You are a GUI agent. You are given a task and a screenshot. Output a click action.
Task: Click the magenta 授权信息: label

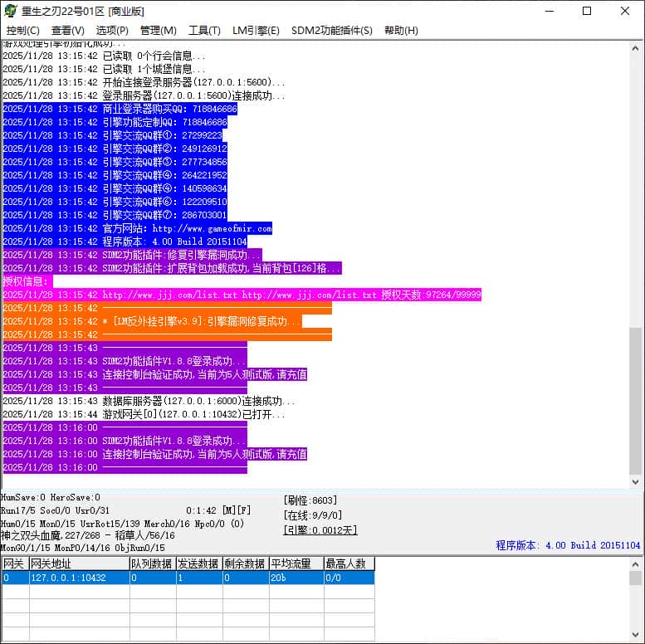[x=27, y=281]
